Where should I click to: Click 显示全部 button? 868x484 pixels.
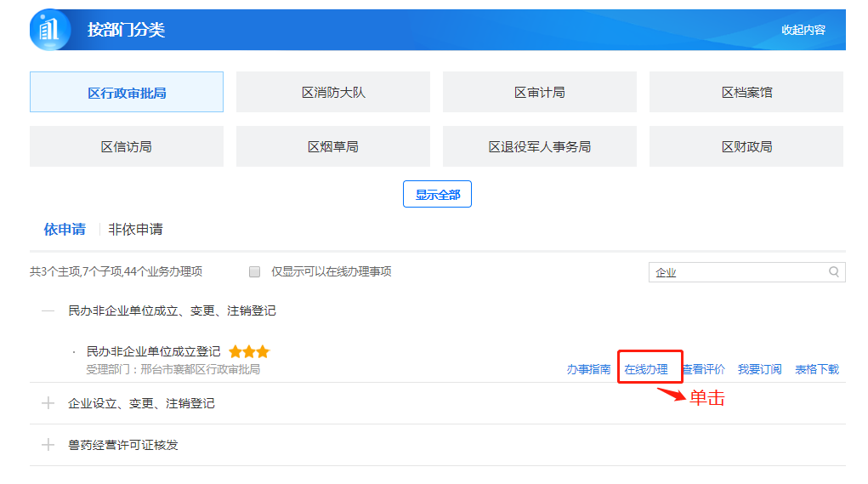(x=437, y=195)
